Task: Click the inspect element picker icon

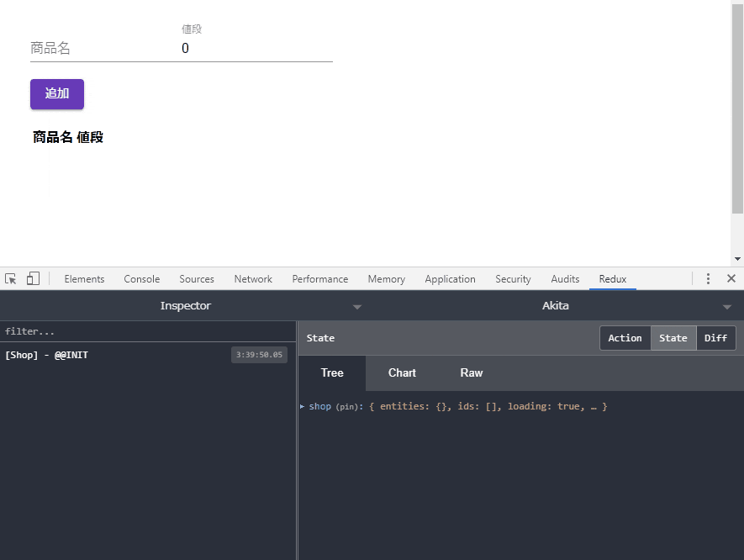Action: [x=10, y=278]
